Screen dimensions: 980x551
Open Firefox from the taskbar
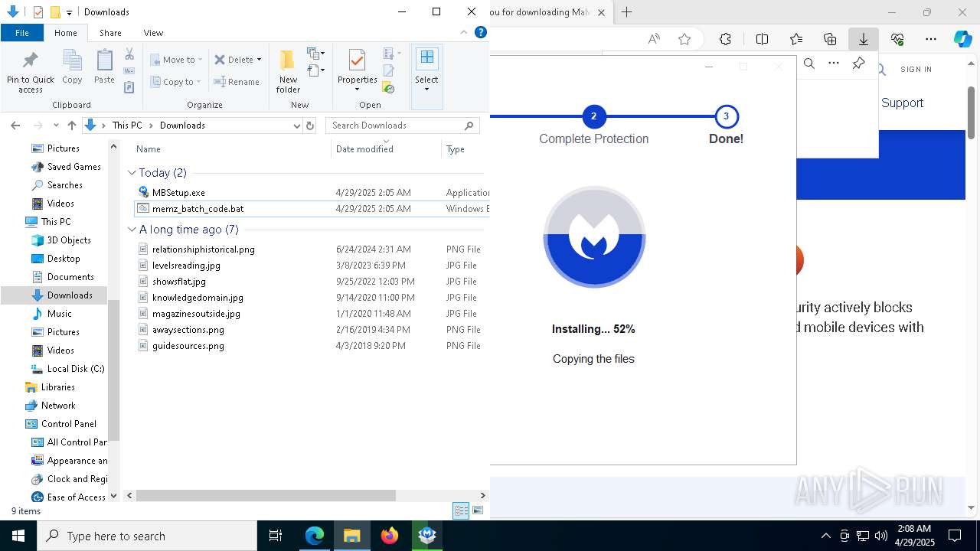[x=390, y=536]
